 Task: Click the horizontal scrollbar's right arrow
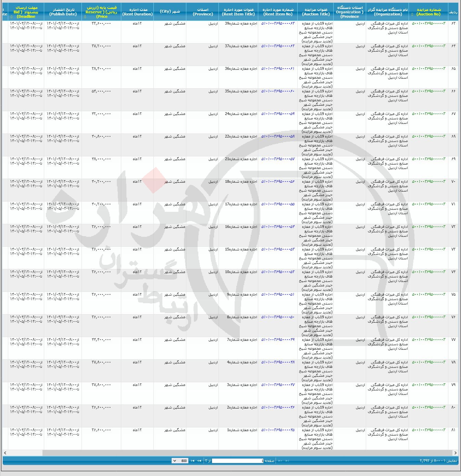[x=455, y=453]
